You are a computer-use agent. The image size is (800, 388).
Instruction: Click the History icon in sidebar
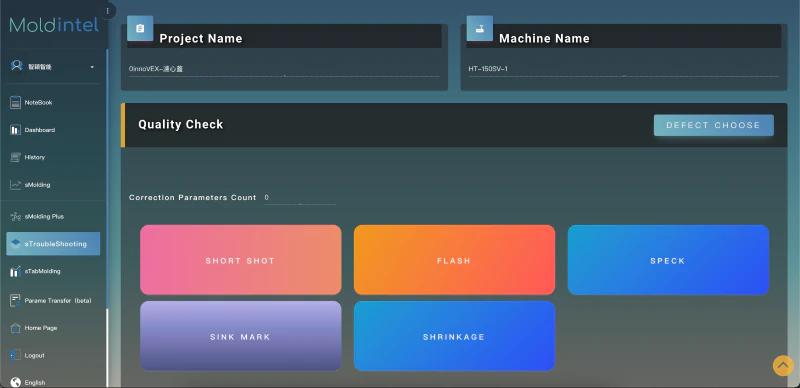(15, 157)
